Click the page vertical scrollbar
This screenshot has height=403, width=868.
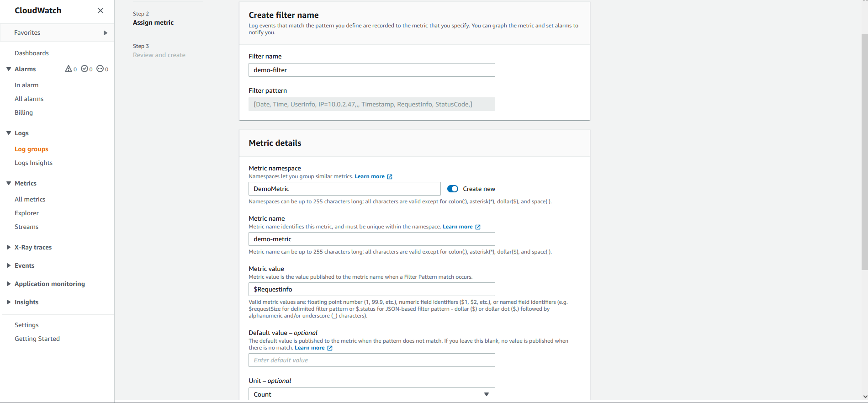click(864, 152)
